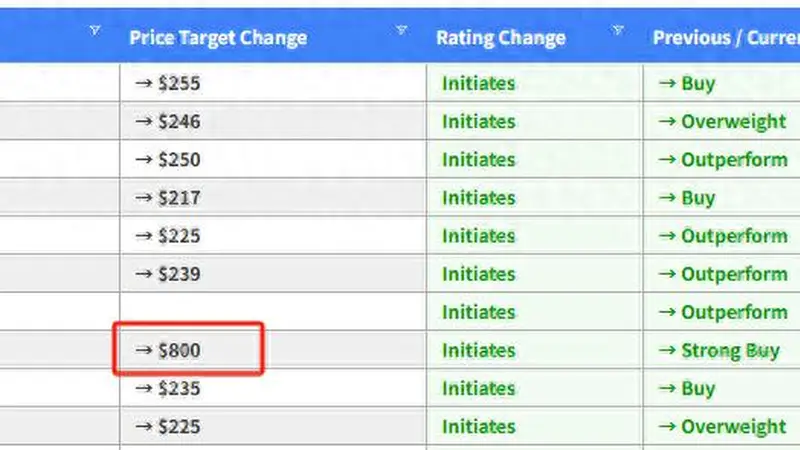Click Initiates in the Strong Buy row
Image resolution: width=800 pixels, height=450 pixels.
(x=479, y=351)
